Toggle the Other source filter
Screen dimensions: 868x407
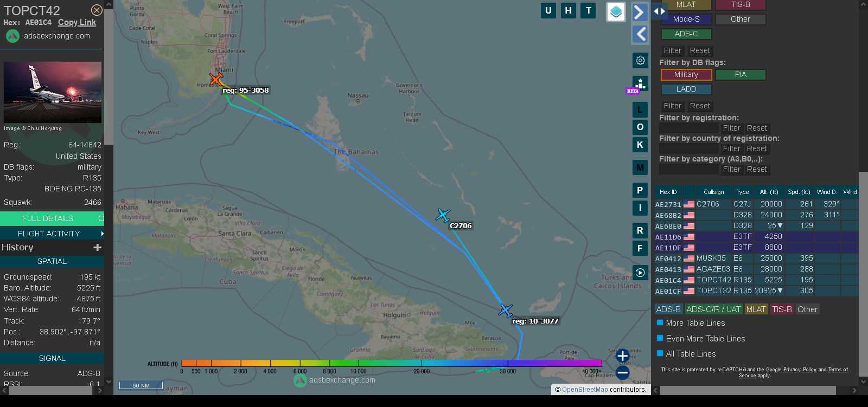click(741, 19)
